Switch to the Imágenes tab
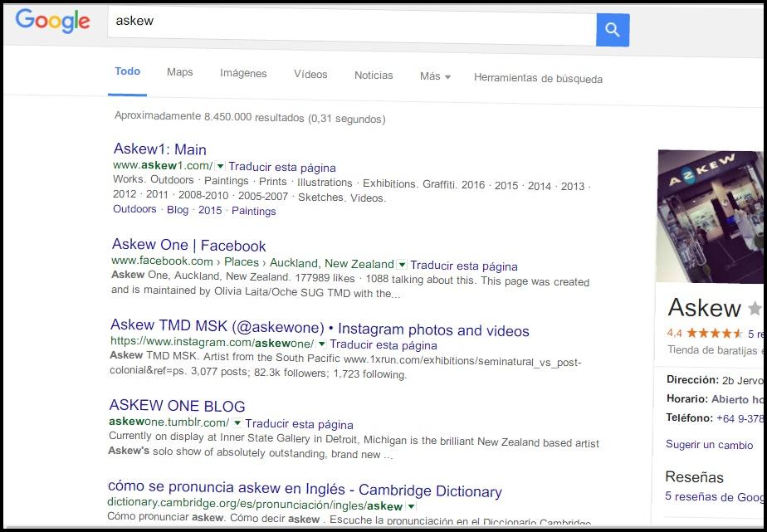The image size is (767, 532). click(243, 74)
